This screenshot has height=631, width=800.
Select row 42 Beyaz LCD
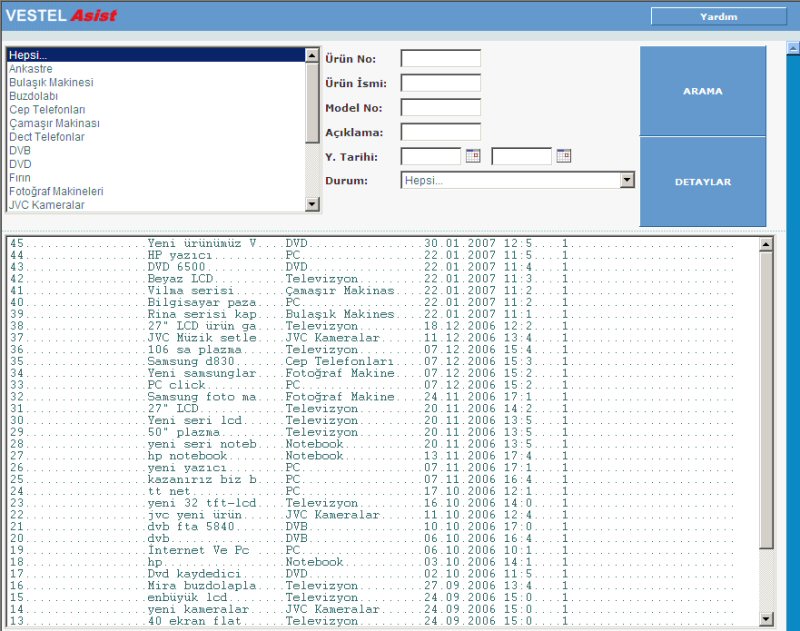coord(383,279)
